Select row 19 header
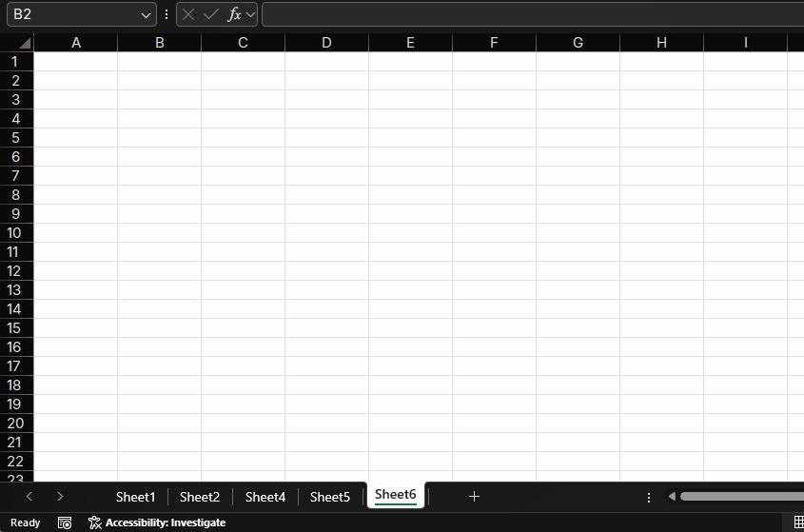The image size is (804, 532). (x=16, y=404)
